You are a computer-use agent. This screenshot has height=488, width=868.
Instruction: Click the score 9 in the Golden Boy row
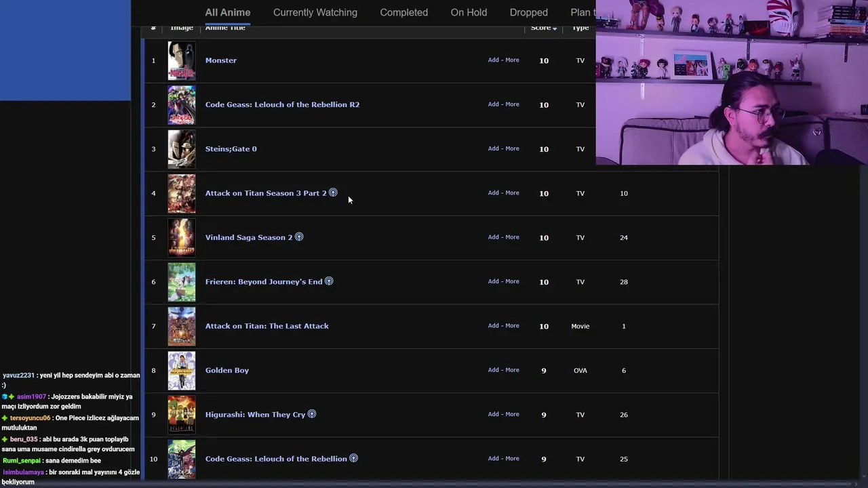click(543, 371)
